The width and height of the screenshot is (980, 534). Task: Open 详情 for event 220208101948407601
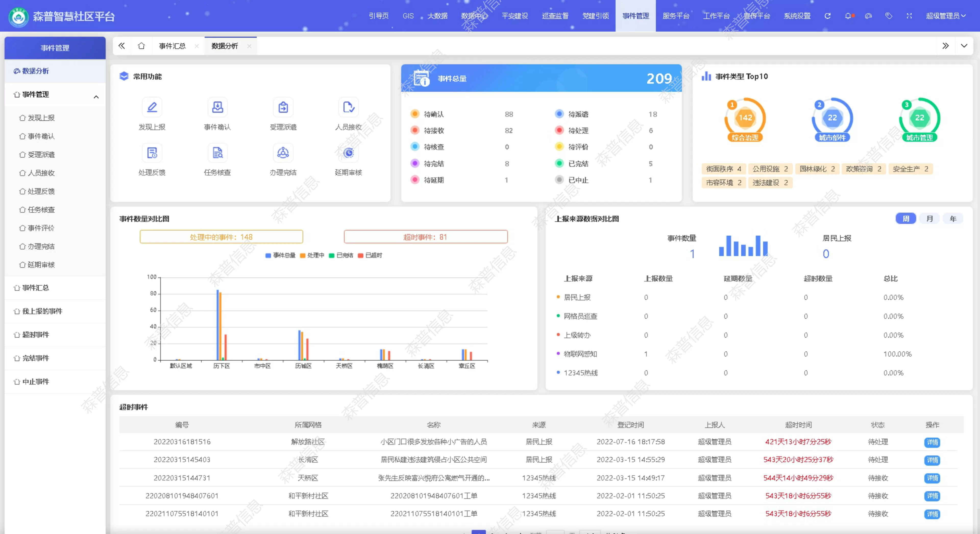[932, 496]
